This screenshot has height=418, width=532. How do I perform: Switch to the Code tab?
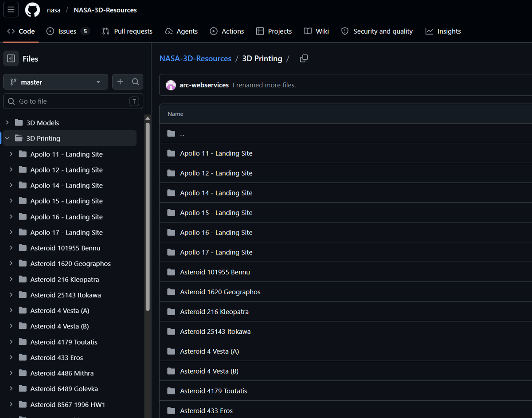tap(21, 31)
